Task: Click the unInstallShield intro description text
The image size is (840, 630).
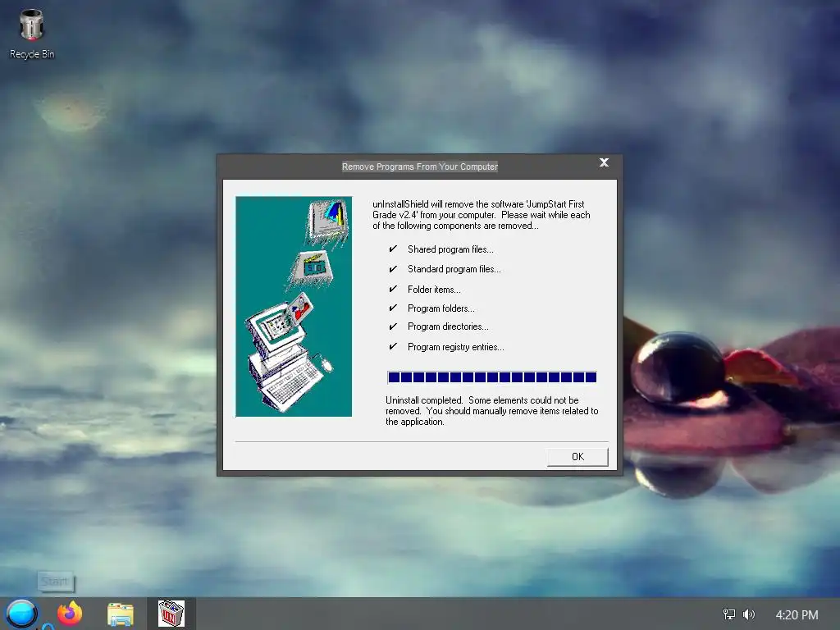Action: coord(481,215)
